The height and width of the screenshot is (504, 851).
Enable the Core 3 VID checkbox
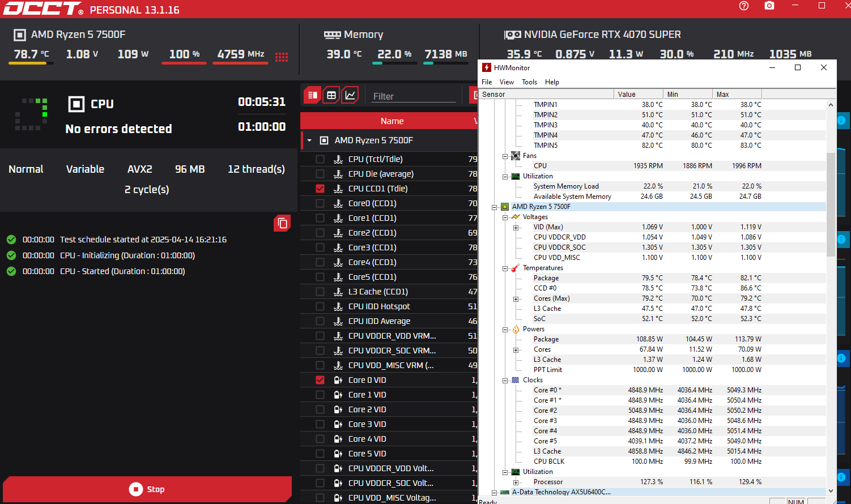tap(320, 424)
